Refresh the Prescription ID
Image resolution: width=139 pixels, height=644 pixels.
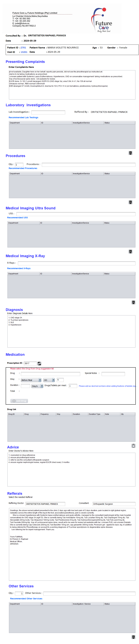pyautogui.click(x=39, y=363)
